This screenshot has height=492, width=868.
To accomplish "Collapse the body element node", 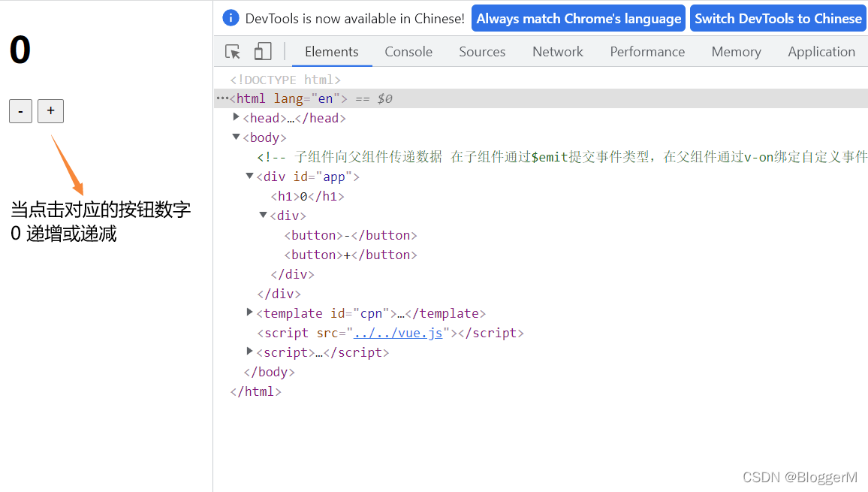I will tap(236, 136).
